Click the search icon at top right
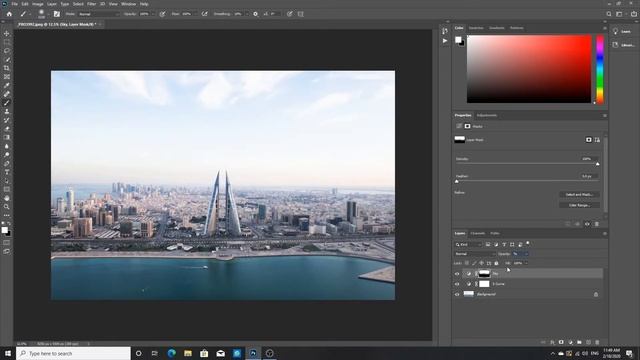Image resolution: width=640 pixels, height=360 pixels. click(x=609, y=14)
